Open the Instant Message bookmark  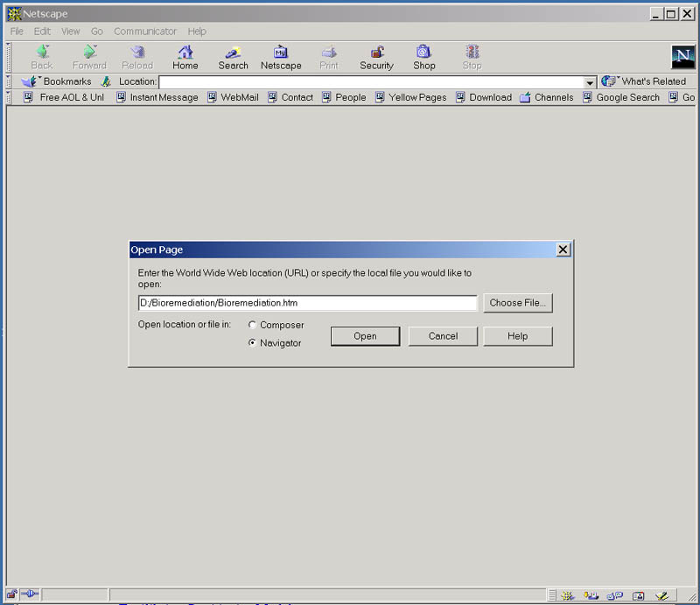click(157, 97)
